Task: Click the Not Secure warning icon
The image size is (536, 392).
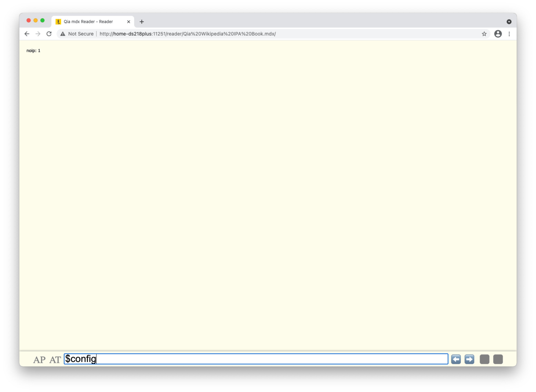Action: point(63,34)
